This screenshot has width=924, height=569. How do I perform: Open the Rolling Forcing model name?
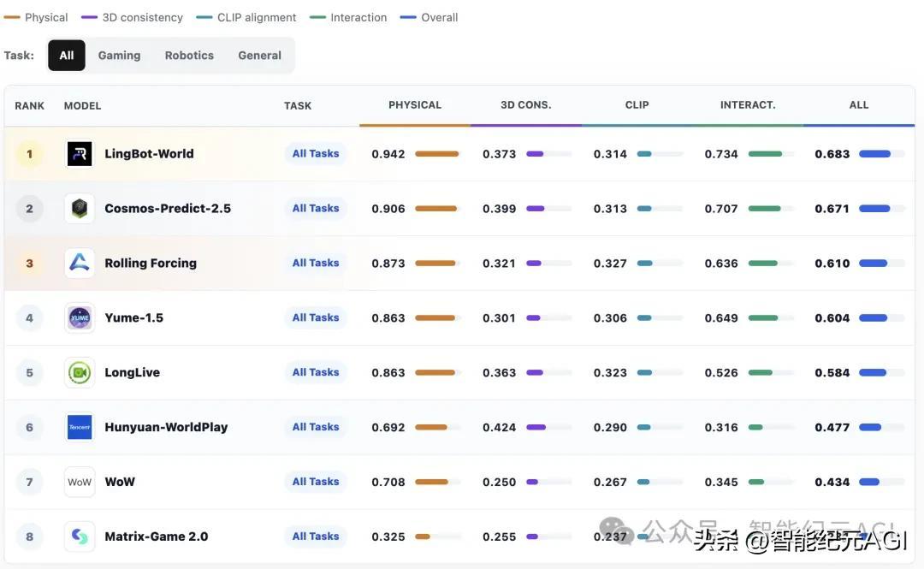[x=151, y=264]
